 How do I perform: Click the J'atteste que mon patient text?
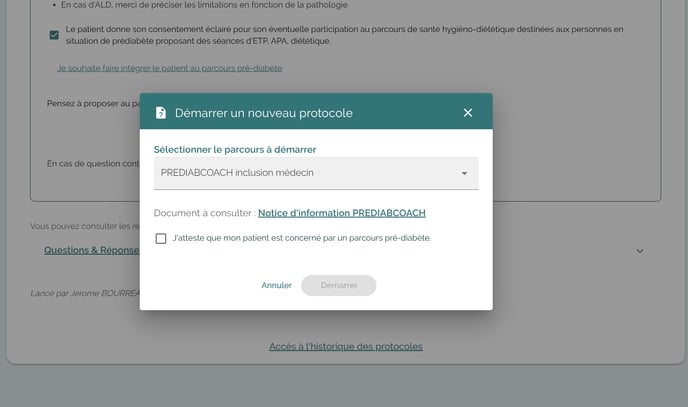click(302, 238)
